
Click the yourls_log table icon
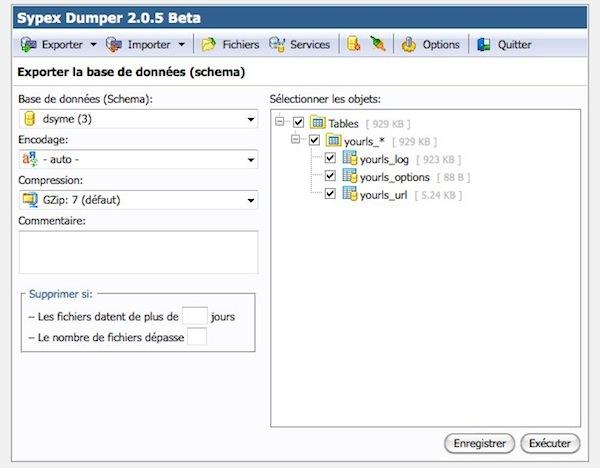point(349,158)
